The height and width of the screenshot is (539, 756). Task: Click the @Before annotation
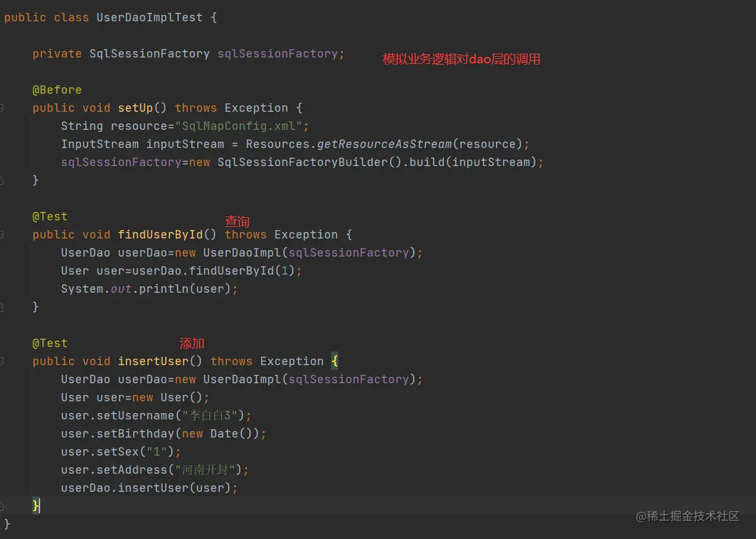point(57,90)
